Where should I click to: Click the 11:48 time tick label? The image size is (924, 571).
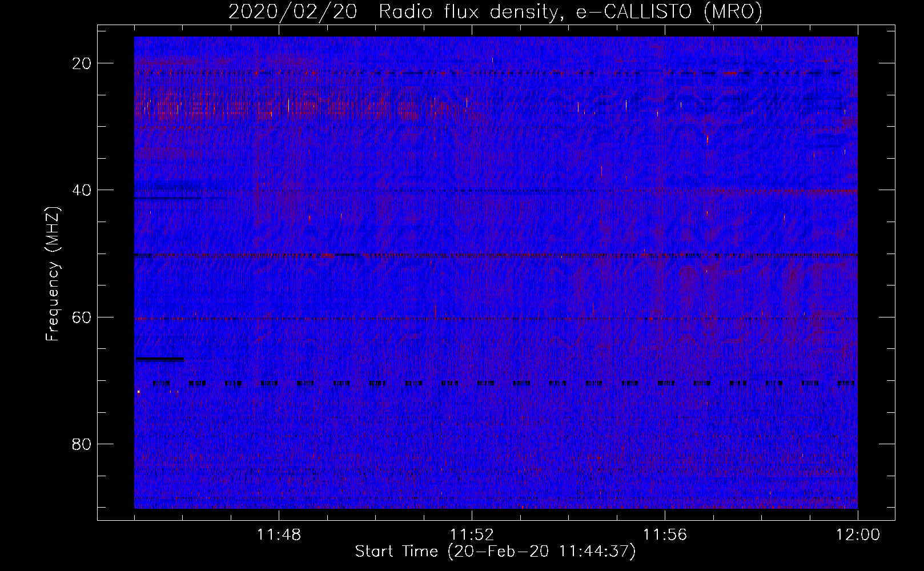(279, 535)
